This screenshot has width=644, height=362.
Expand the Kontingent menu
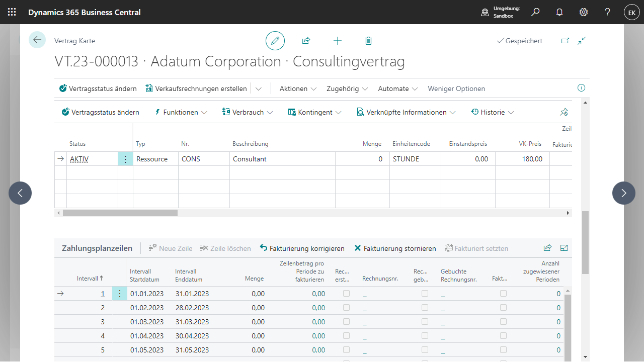point(314,112)
